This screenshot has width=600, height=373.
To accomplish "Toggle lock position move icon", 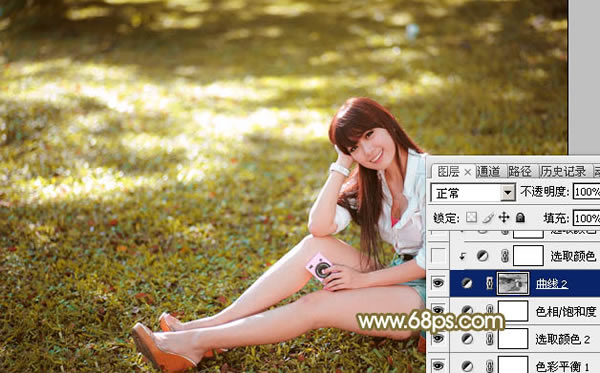I will pyautogui.click(x=504, y=218).
